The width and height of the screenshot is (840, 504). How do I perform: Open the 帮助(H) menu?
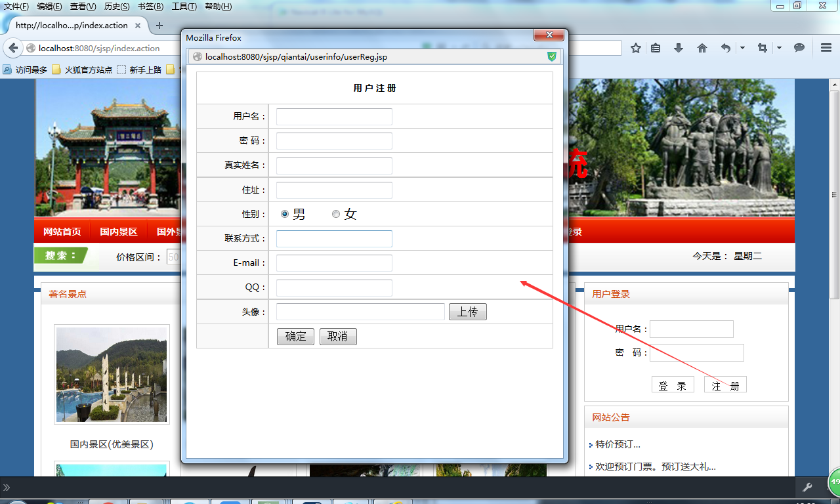point(218,7)
